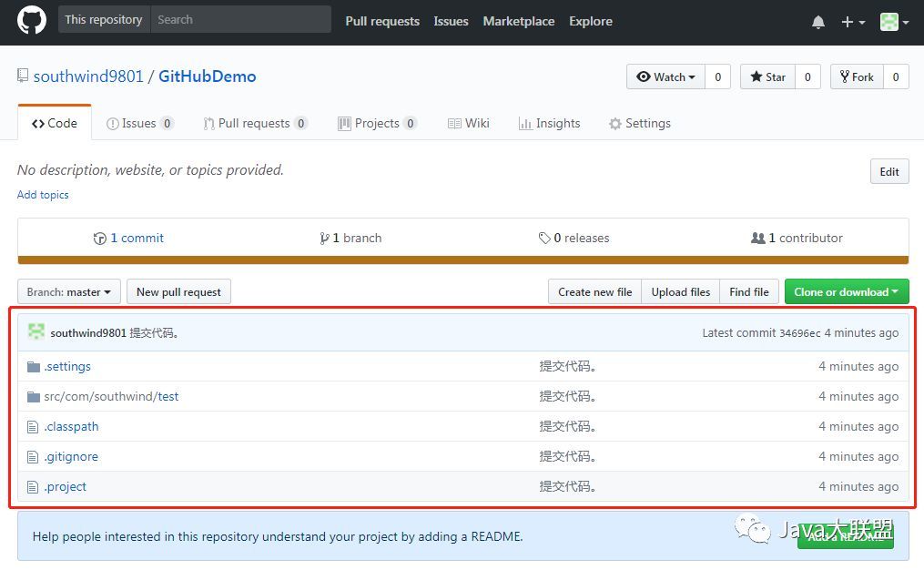Select the Code tab
The image size is (924, 570).
pos(55,123)
